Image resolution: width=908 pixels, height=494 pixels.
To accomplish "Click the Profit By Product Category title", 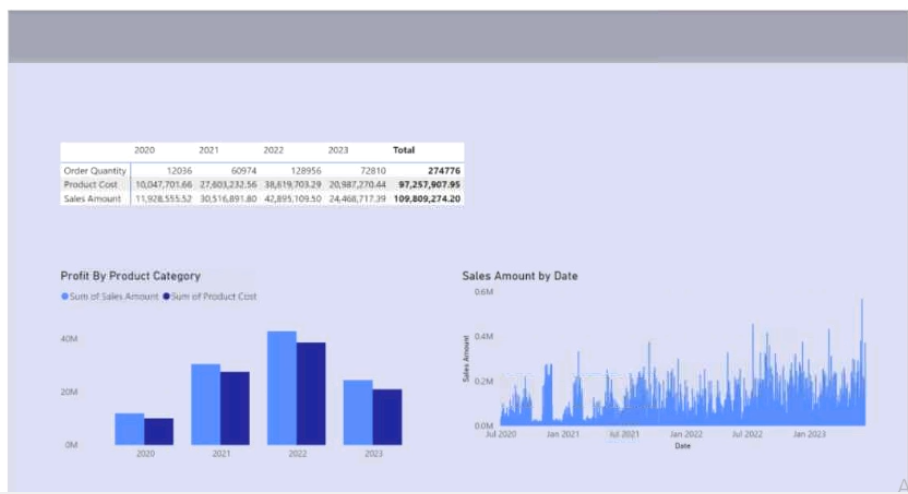I will [130, 276].
